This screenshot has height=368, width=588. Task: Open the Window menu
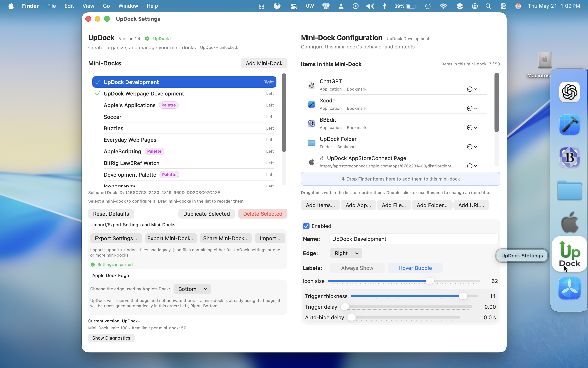click(x=128, y=6)
